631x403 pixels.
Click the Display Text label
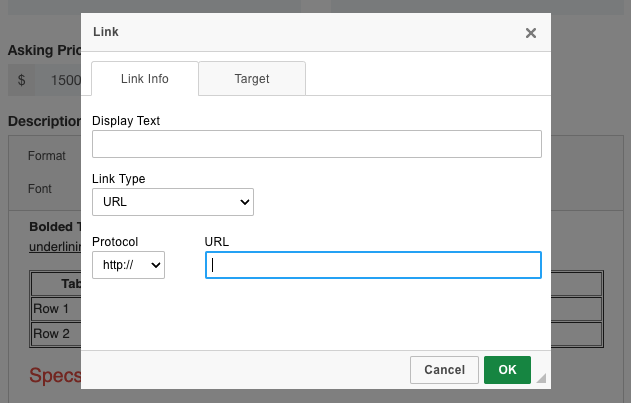(126, 121)
